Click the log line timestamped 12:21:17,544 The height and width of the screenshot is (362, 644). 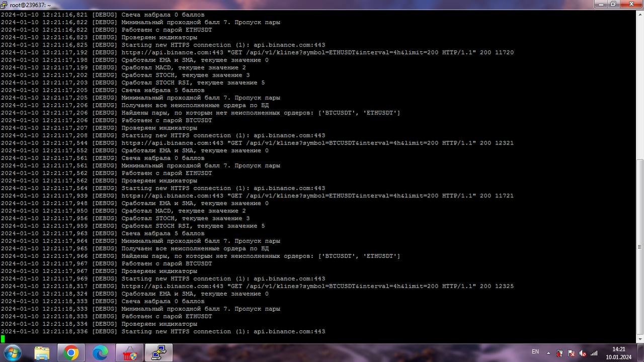point(257,143)
